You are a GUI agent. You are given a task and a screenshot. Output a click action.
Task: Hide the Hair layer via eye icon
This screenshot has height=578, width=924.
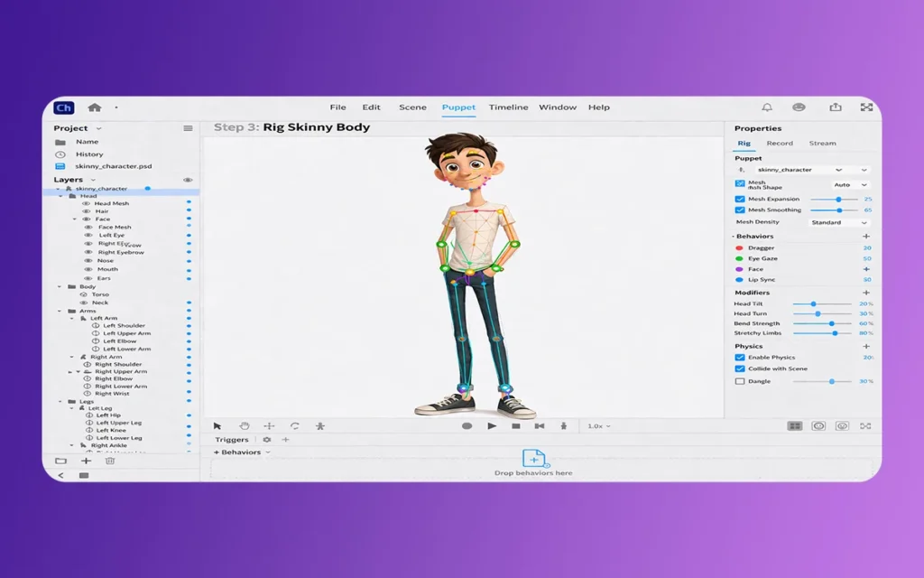(88, 211)
